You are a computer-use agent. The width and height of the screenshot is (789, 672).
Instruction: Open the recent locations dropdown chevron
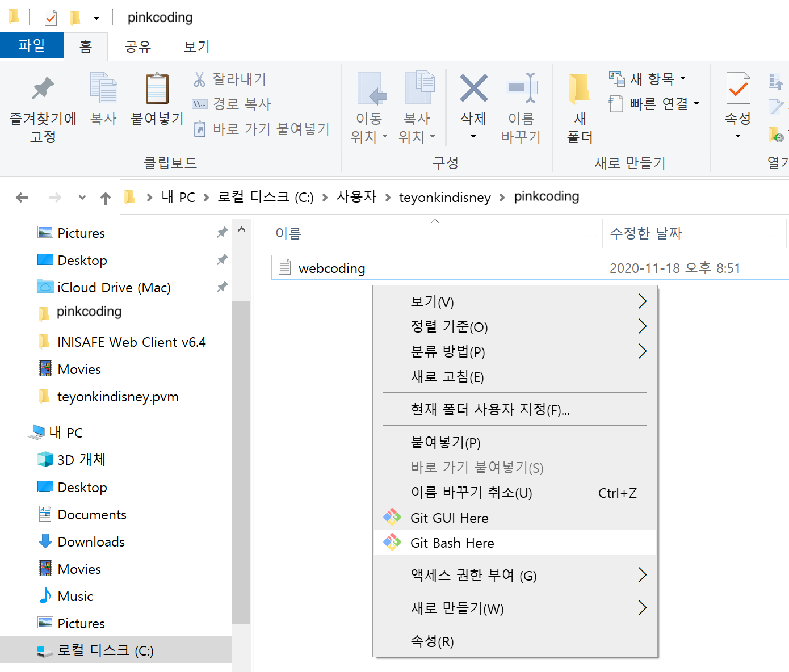[82, 198]
